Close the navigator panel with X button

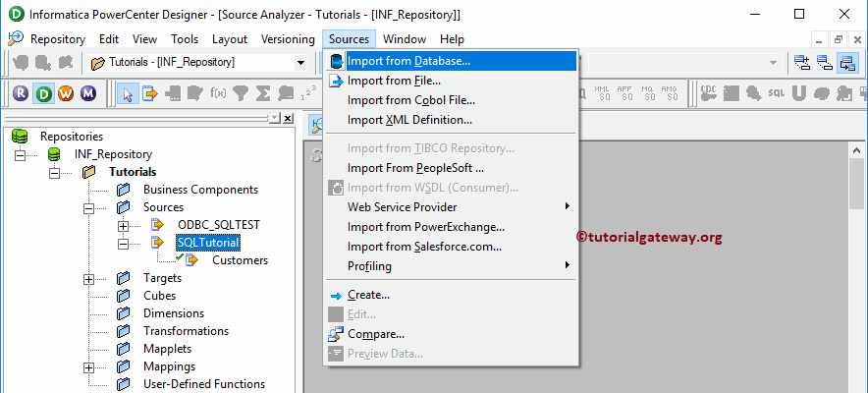(x=288, y=119)
